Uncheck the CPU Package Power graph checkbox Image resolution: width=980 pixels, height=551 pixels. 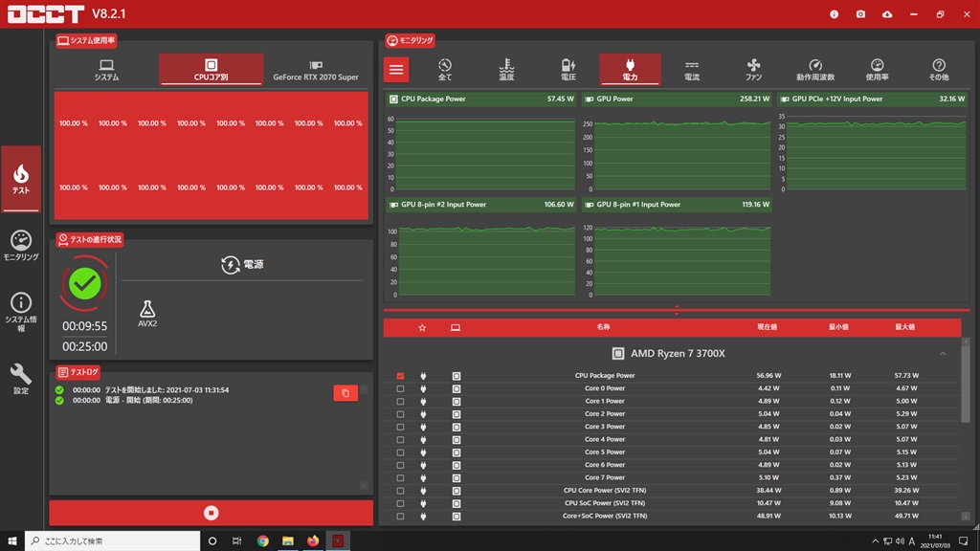(401, 376)
